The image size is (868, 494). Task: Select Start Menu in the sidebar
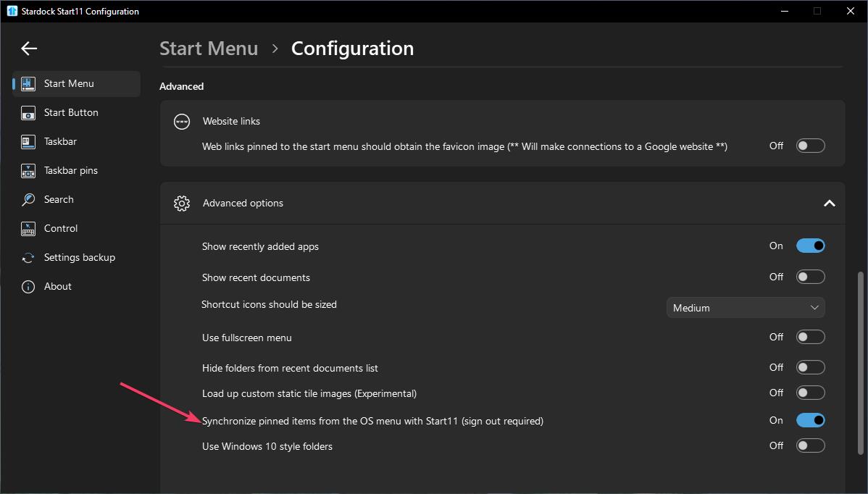69,84
